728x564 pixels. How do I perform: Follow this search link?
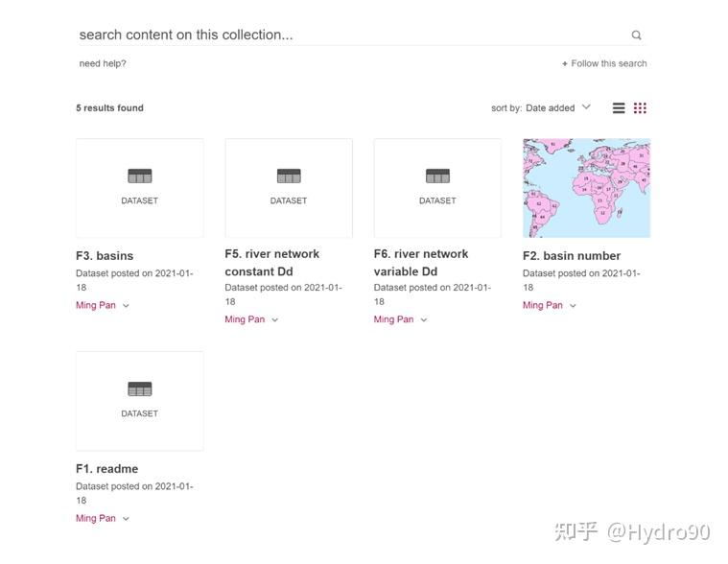point(609,64)
